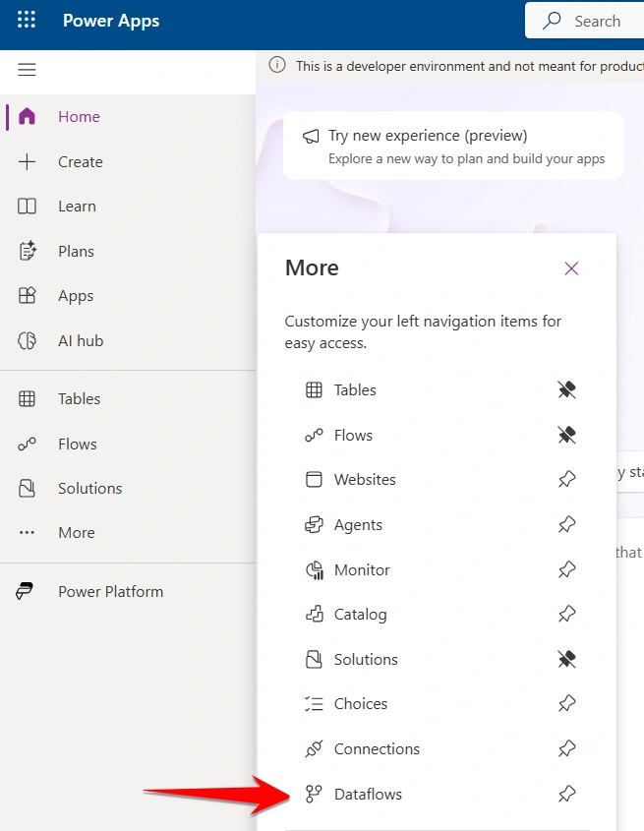The height and width of the screenshot is (831, 644).
Task: Go to Home in sidebar
Action: click(79, 117)
